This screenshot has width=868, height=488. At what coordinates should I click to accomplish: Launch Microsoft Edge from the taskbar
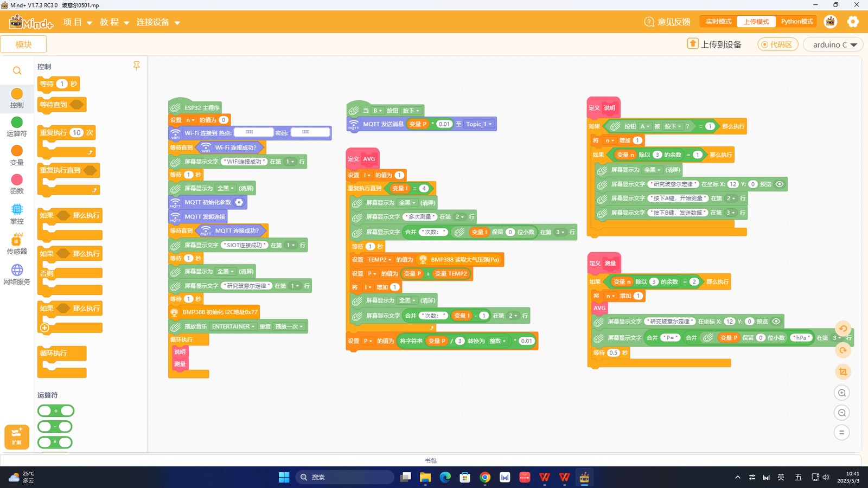click(x=445, y=477)
